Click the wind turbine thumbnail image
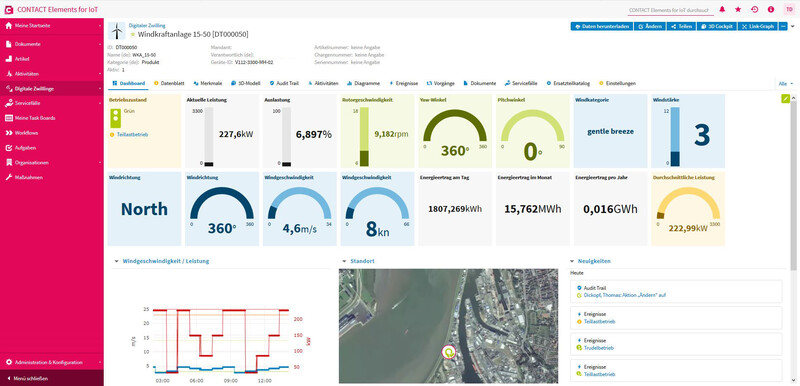The image size is (800, 386). click(x=117, y=31)
